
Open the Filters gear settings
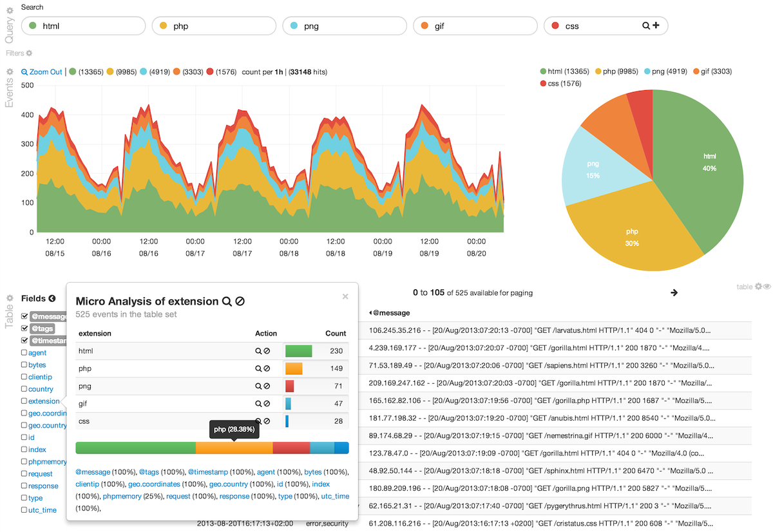[29, 53]
